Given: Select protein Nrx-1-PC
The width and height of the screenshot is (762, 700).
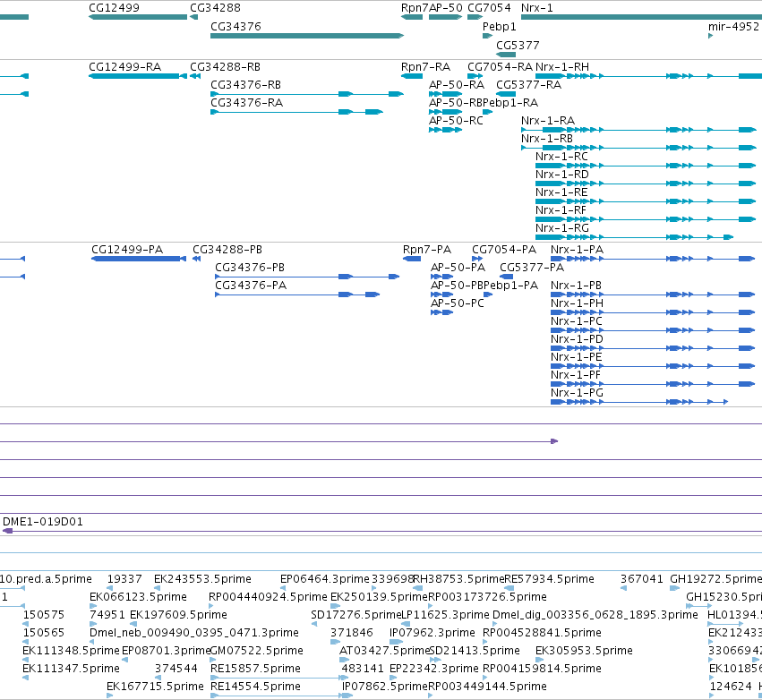Looking at the screenshot, I should click(577, 321).
